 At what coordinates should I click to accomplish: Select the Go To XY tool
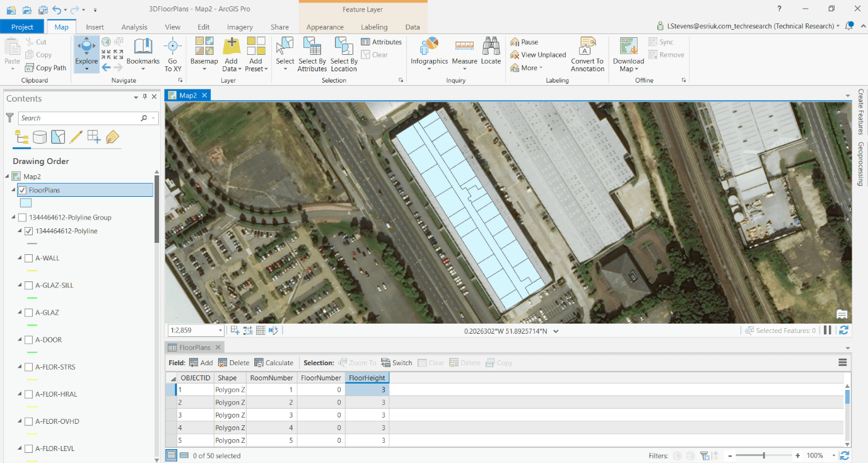pyautogui.click(x=172, y=54)
